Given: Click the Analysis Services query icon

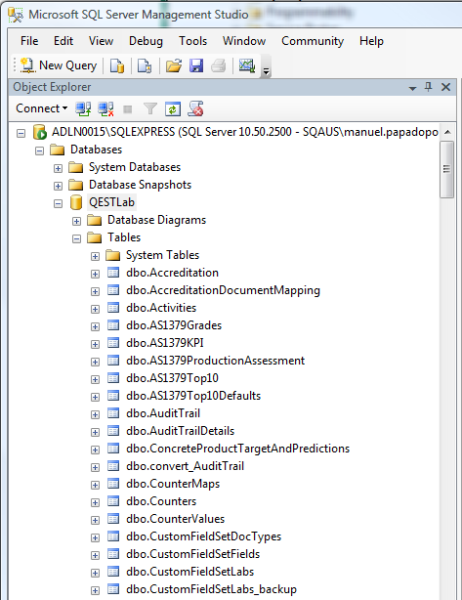Looking at the screenshot, I should (144, 66).
